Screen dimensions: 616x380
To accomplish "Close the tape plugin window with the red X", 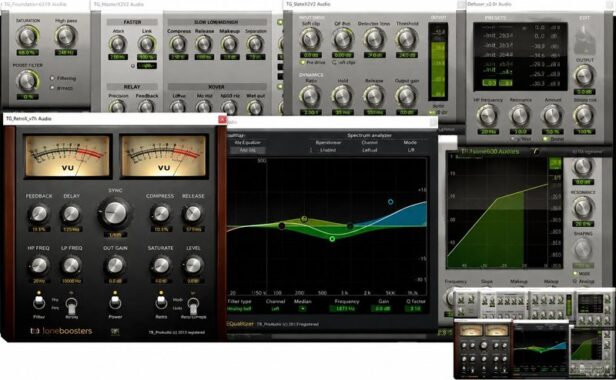I will pyautogui.click(x=222, y=119).
